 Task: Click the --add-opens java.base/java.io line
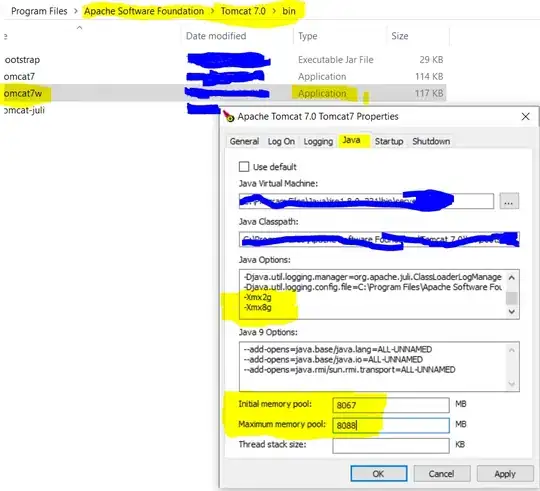(333, 359)
